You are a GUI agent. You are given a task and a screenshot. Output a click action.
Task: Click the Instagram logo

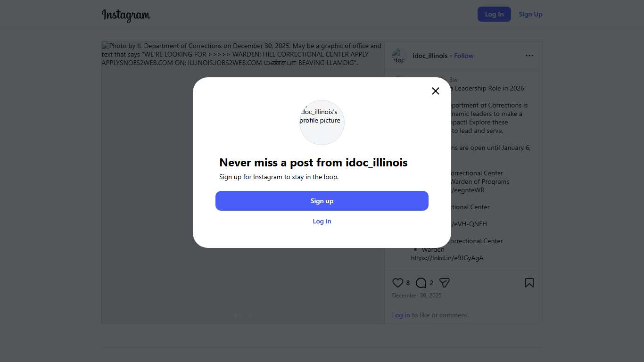(x=126, y=15)
